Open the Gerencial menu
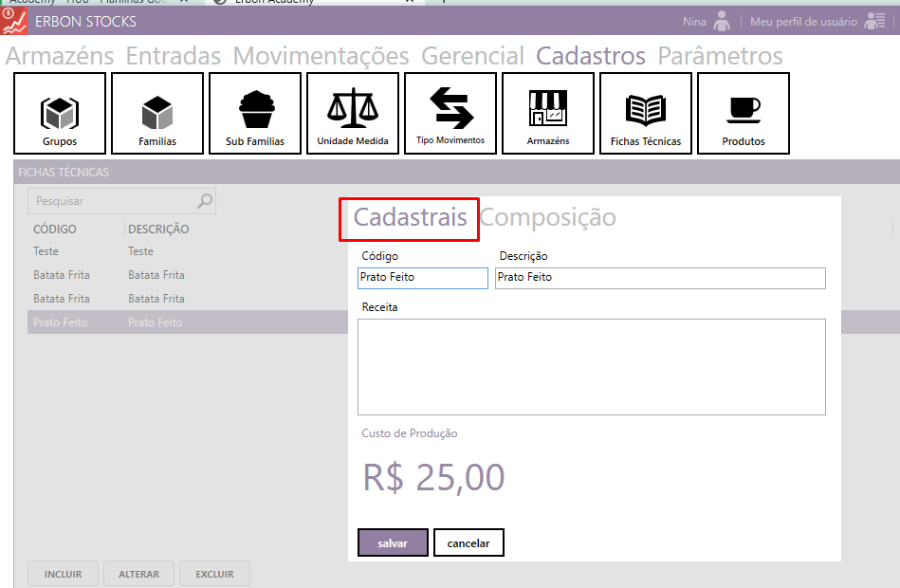 [x=472, y=56]
